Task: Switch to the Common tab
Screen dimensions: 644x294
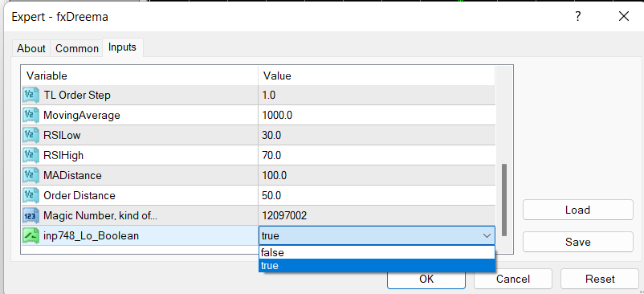Action: coord(77,48)
